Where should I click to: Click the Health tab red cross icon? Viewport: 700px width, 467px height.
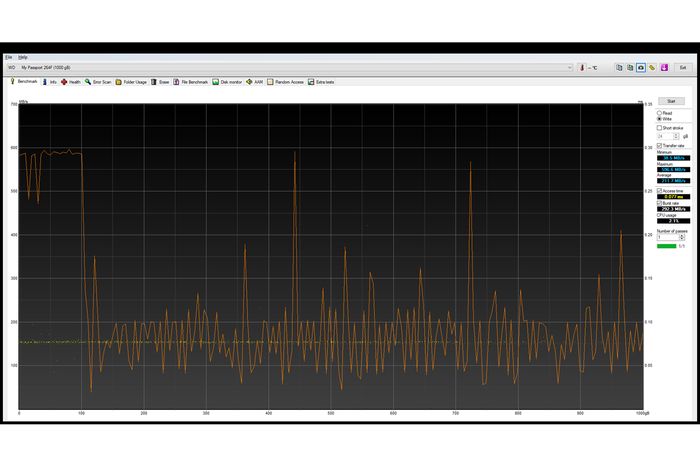click(64, 82)
